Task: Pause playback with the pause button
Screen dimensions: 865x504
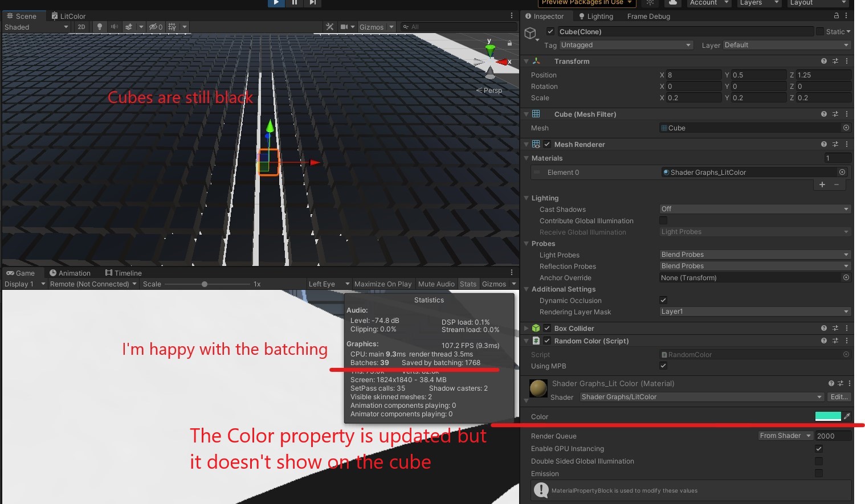Action: 294,3
